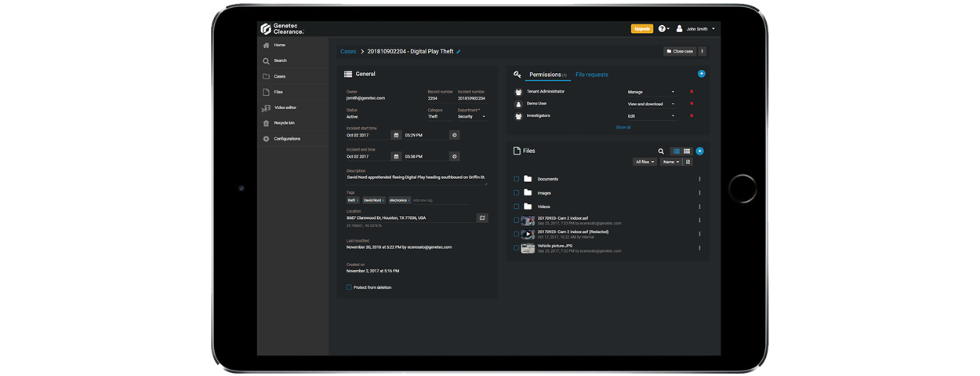The width and height of the screenshot is (980, 376).
Task: Click the search icon in Files panel
Action: click(661, 151)
